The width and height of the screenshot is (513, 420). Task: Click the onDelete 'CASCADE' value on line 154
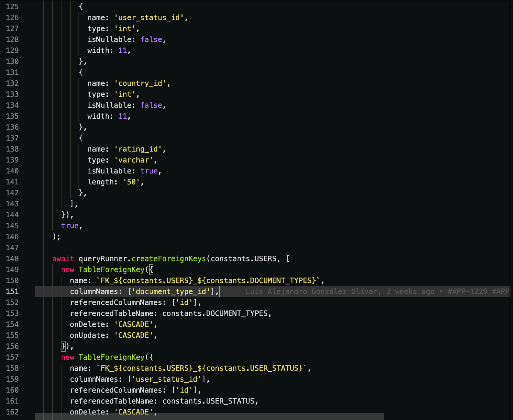(134, 324)
